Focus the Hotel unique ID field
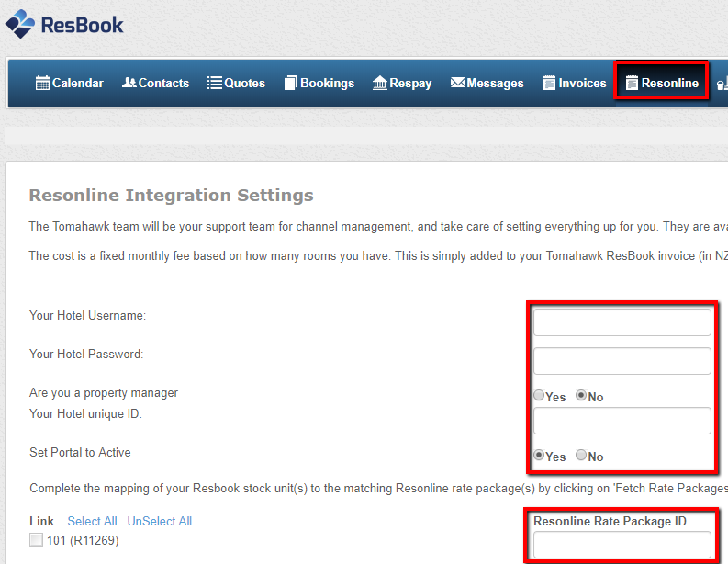Viewport: 728px width, 564px height. 622,421
